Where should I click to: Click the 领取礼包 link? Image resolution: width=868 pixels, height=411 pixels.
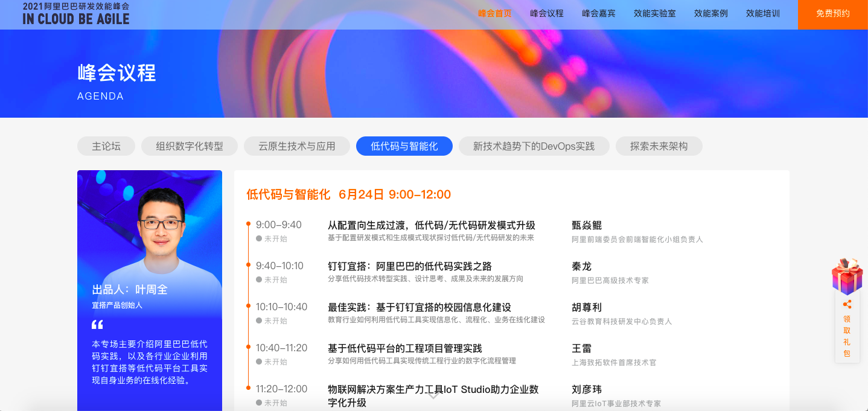click(x=847, y=337)
